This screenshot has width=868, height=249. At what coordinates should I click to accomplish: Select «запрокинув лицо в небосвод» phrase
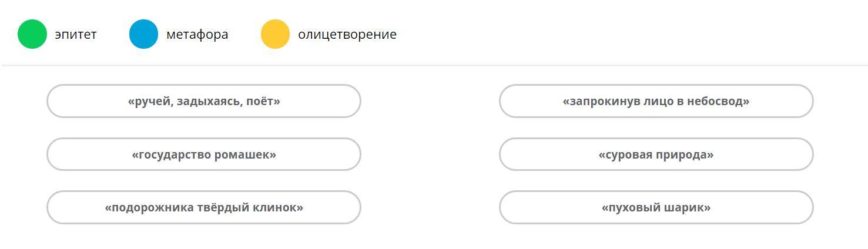(656, 101)
